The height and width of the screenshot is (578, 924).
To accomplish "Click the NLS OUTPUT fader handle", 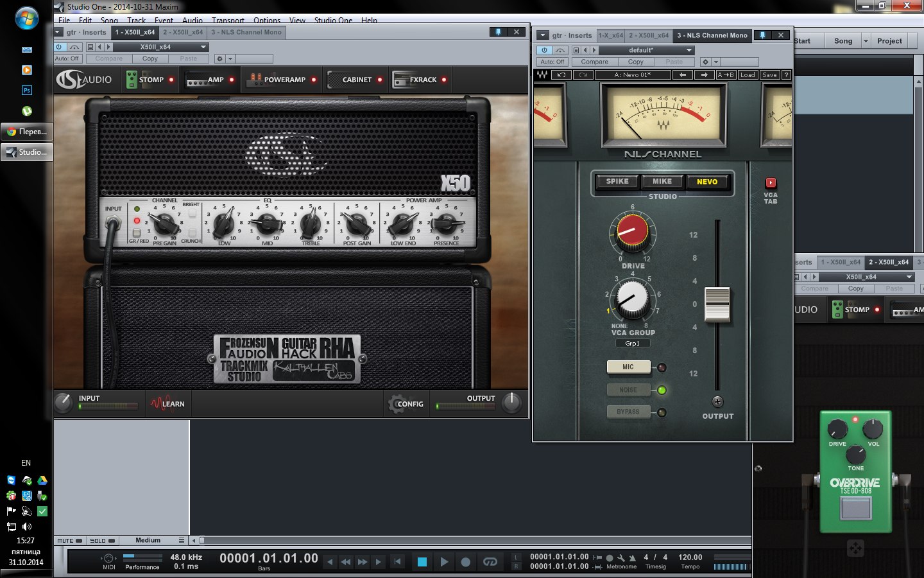I will [717, 304].
